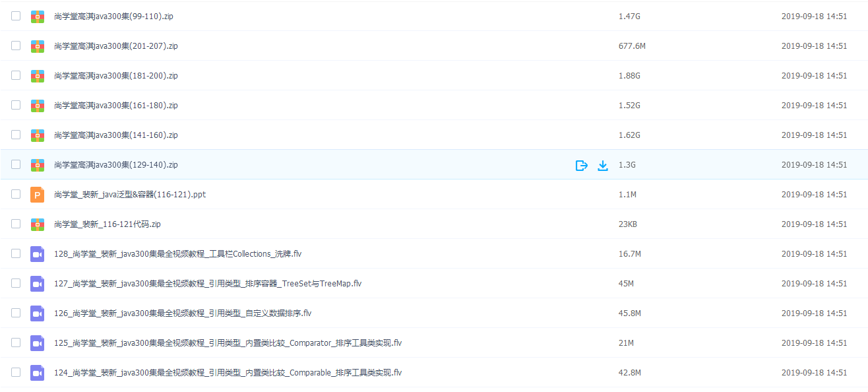The image size is (868, 392).
Task: Open file name 尚学堂高淇java300集(141-160).zip
Action: tap(116, 135)
